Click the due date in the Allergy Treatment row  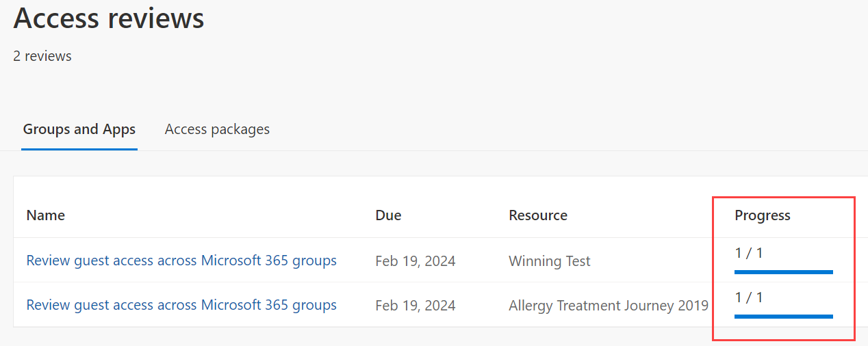point(416,306)
